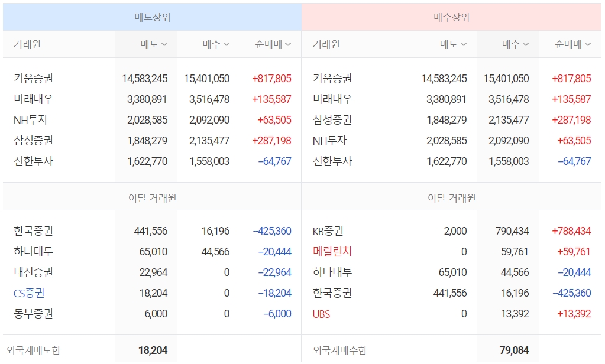Viewport: 605px width, 364px height.
Task: Click 신한투자 in the 매수상위 table
Action: pyautogui.click(x=332, y=161)
